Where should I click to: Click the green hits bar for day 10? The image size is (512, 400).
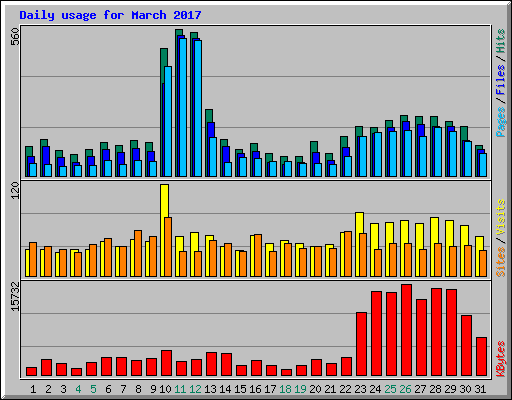click(x=163, y=112)
